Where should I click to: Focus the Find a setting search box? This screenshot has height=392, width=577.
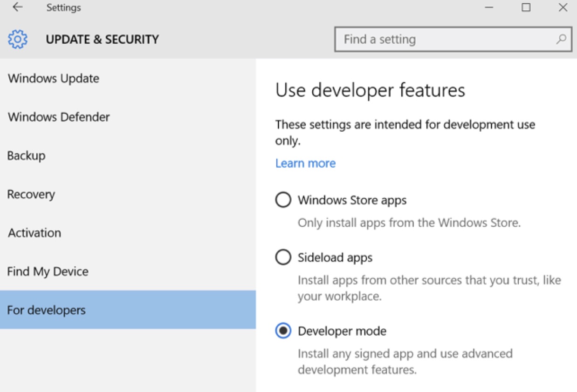453,39
